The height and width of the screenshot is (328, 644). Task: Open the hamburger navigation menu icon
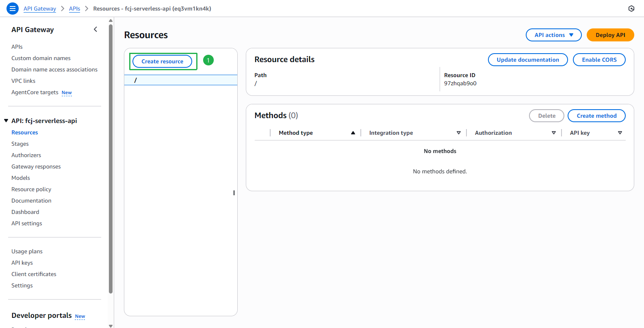[13, 9]
